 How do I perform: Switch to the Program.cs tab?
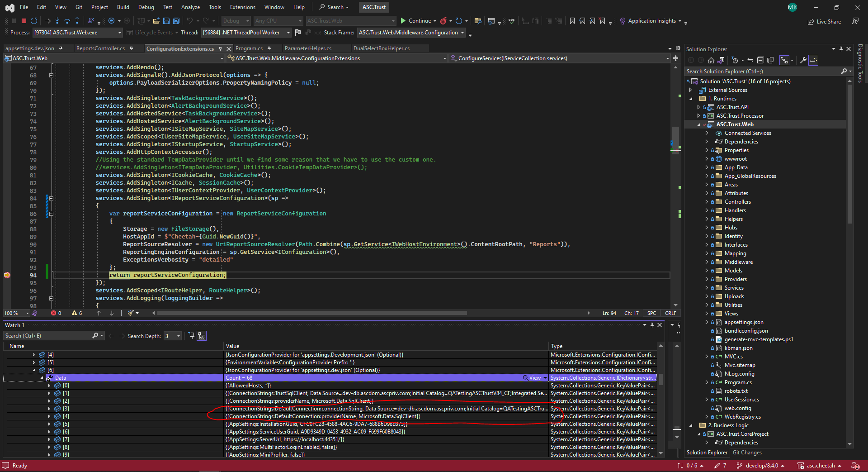pos(249,48)
